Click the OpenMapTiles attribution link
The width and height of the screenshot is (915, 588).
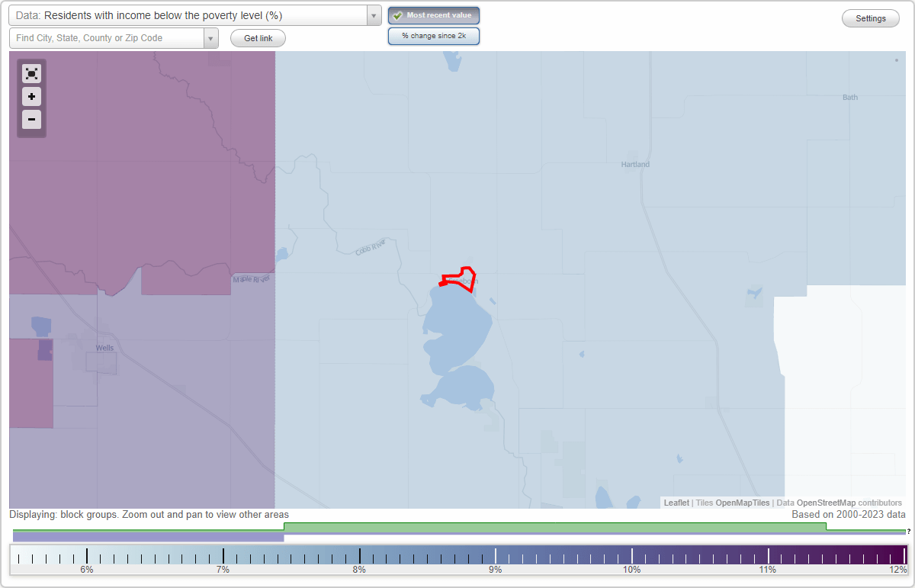click(742, 503)
